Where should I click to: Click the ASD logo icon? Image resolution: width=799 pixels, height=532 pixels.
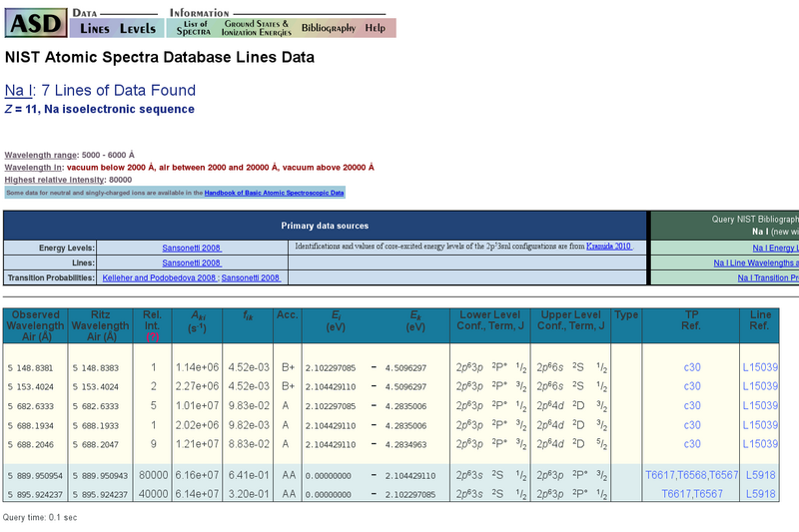tap(36, 23)
